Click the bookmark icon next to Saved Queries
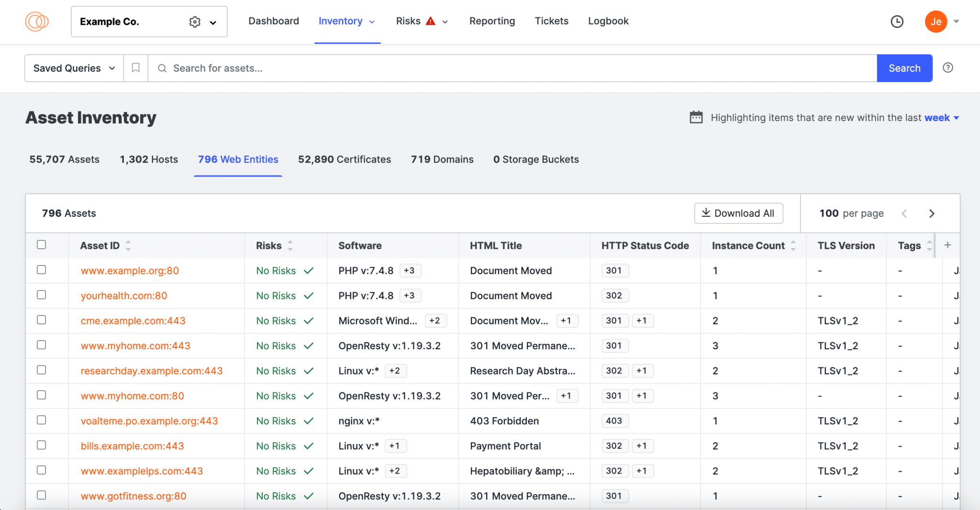The image size is (980, 510). (135, 68)
